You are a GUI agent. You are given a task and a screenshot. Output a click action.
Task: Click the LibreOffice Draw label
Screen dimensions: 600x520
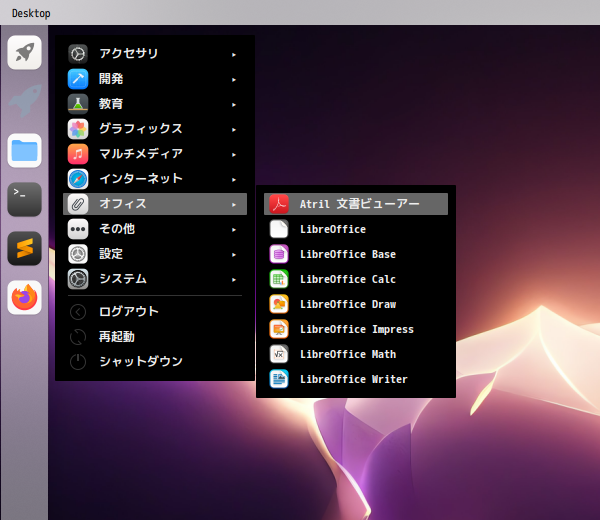[348, 304]
